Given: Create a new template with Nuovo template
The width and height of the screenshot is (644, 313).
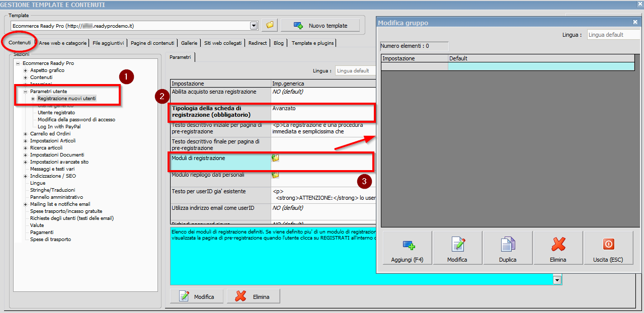Looking at the screenshot, I should (320, 25).
